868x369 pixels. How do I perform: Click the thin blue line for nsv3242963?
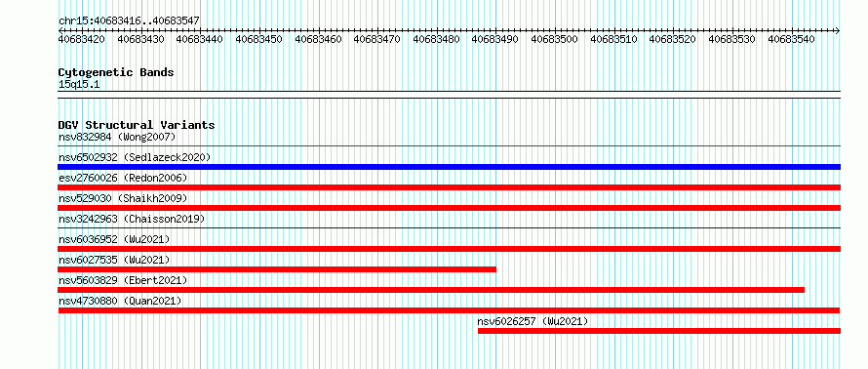449,227
